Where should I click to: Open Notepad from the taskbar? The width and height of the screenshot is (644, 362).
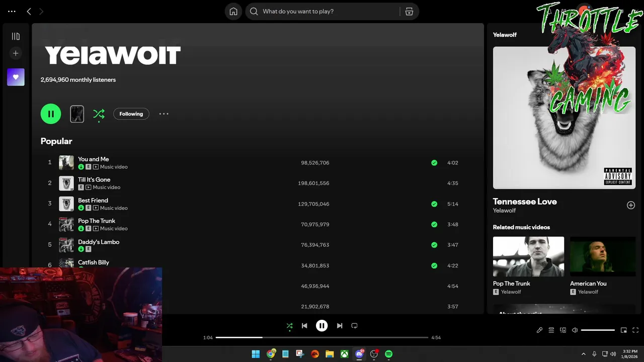click(x=285, y=354)
